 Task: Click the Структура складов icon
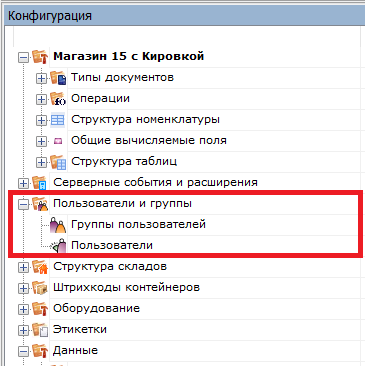pos(40,267)
